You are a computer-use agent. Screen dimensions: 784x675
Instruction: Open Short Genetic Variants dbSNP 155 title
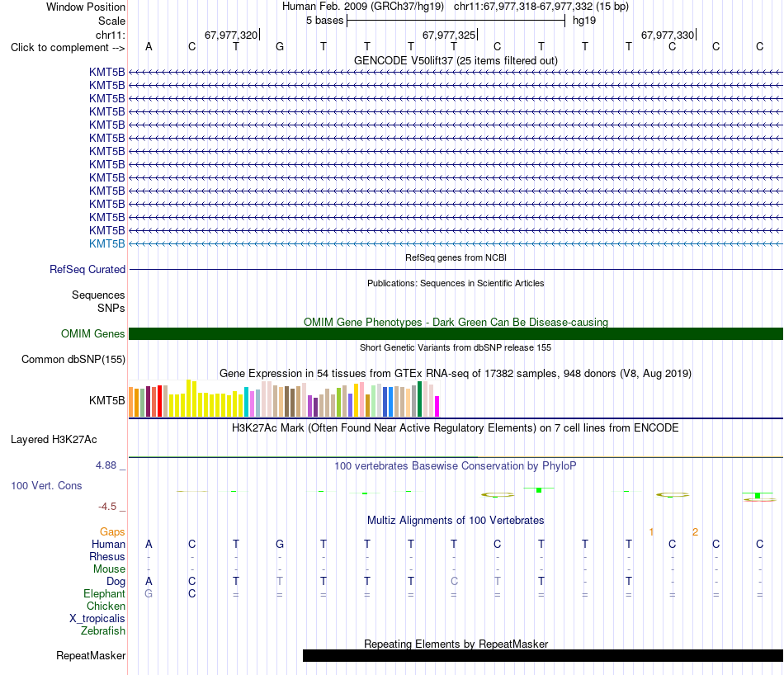456,347
